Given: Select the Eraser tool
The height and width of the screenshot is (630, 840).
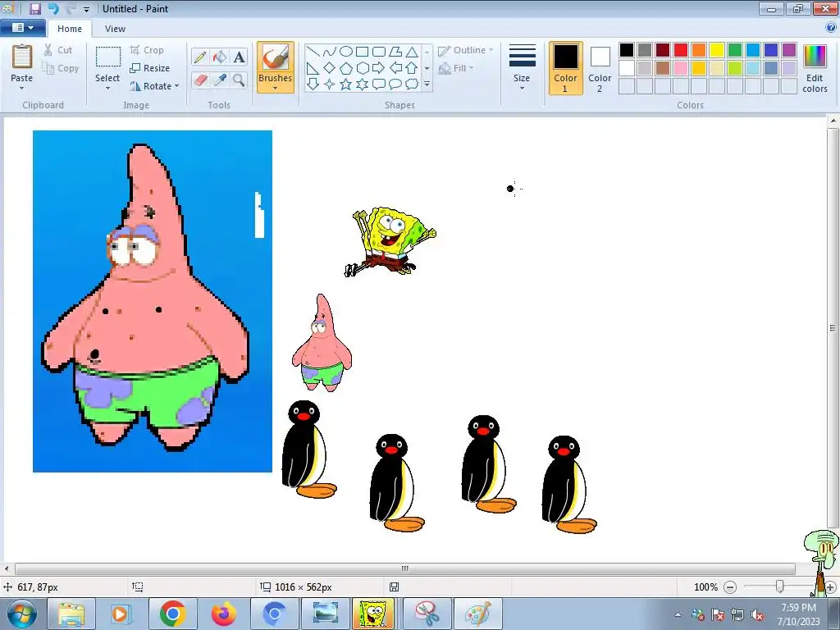Looking at the screenshot, I should click(x=200, y=80).
